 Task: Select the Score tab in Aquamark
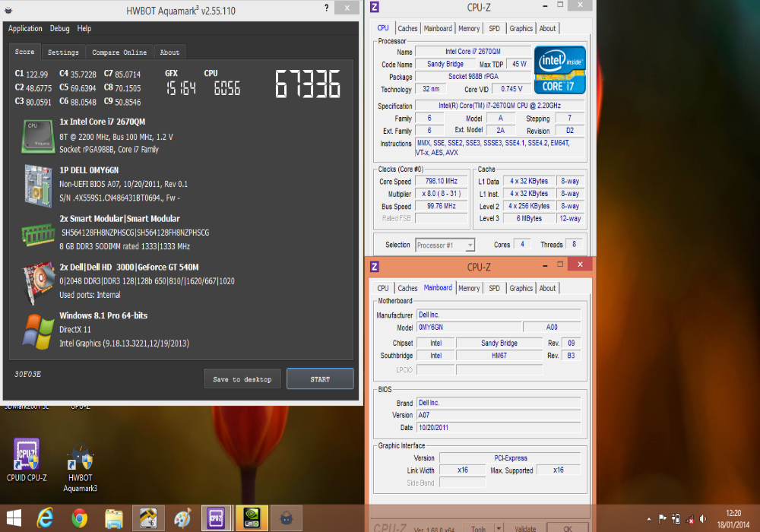tap(25, 52)
